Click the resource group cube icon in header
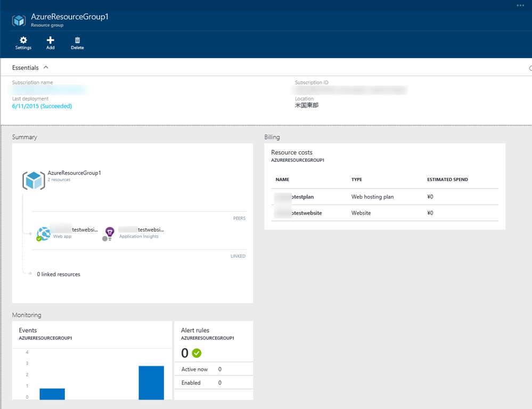The height and width of the screenshot is (409, 532). 19,20
